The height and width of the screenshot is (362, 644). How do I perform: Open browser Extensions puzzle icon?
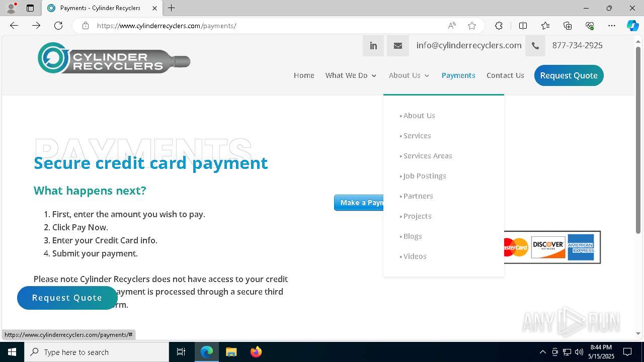(x=499, y=26)
